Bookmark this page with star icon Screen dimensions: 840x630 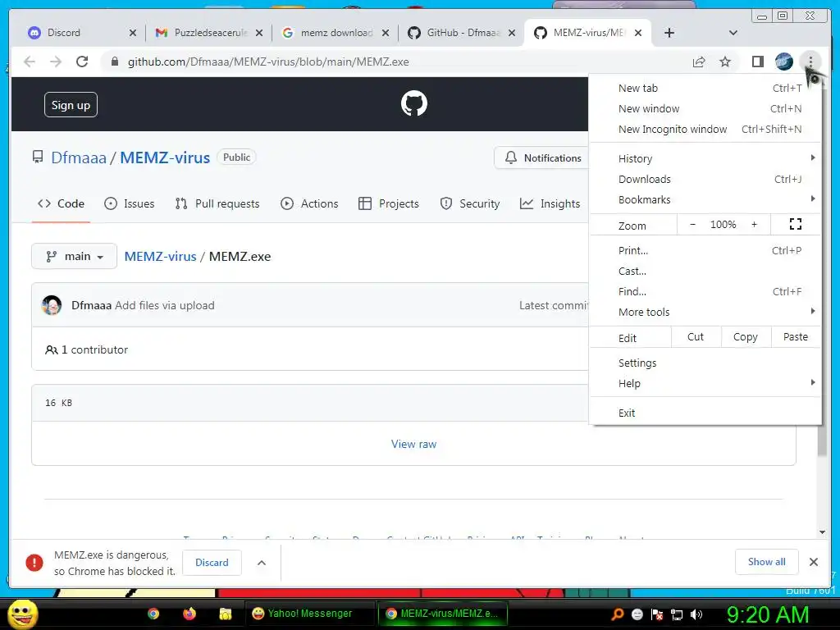725,62
